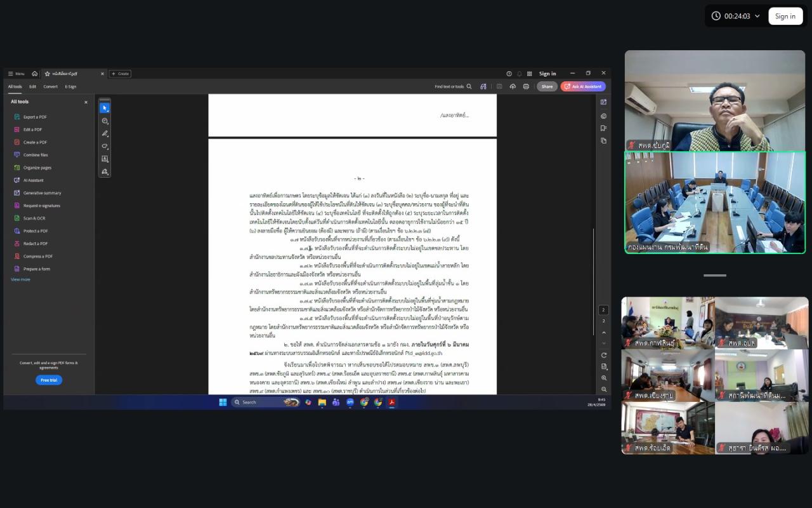The image size is (812, 508).
Task: Click the zoom in magnifier icon
Action: point(604,378)
